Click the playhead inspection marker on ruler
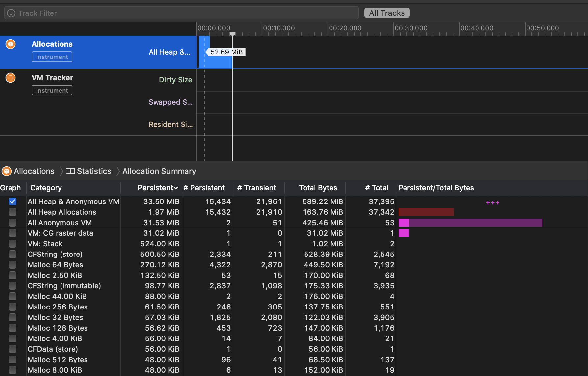Image resolution: width=588 pixels, height=376 pixels. pos(232,34)
